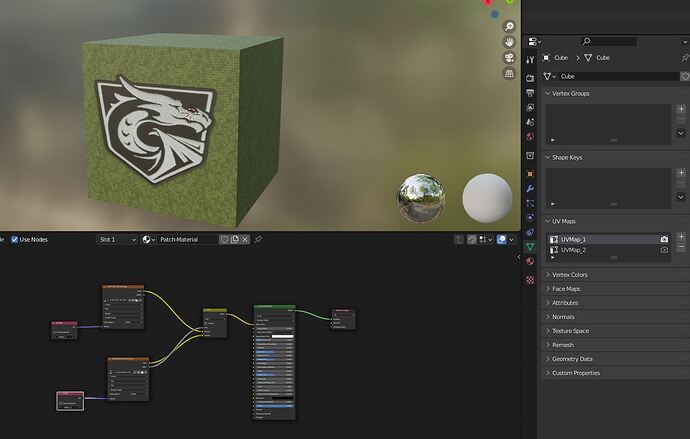Open the Slot 1 dropdown
This screenshot has width=690, height=439.
click(117, 239)
